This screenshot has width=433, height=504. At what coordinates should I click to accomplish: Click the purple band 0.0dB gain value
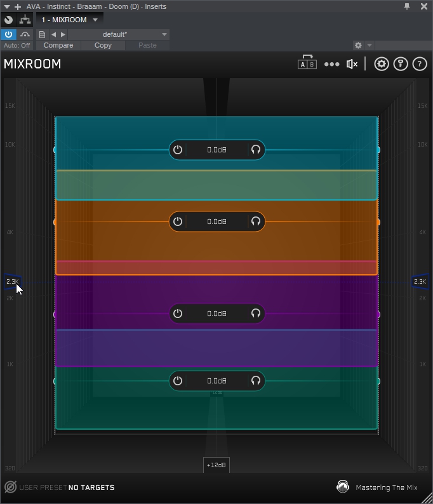(x=216, y=314)
